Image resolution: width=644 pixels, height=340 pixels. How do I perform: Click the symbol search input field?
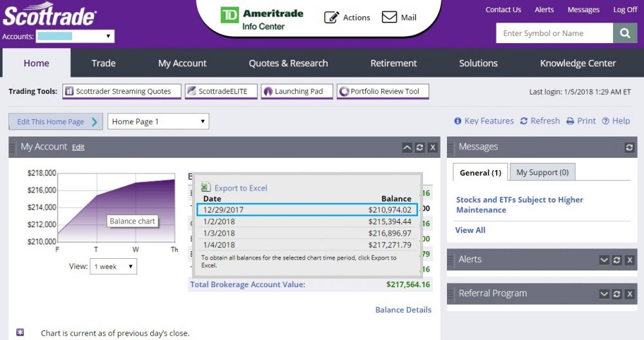point(554,33)
